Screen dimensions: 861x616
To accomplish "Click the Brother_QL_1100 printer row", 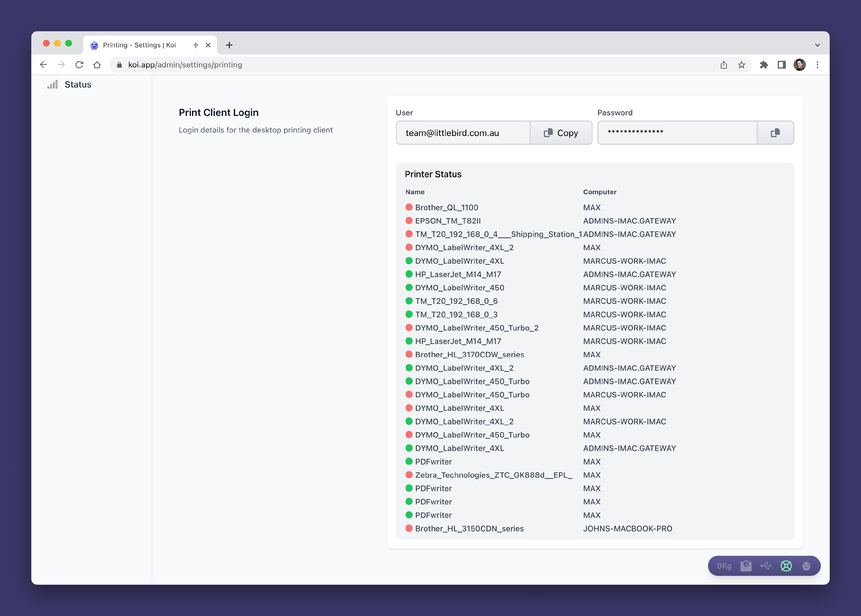I will point(446,207).
